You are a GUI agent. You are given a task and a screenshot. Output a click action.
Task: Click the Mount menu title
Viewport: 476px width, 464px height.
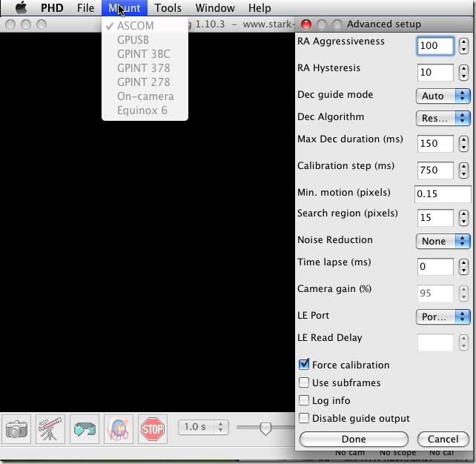point(125,8)
